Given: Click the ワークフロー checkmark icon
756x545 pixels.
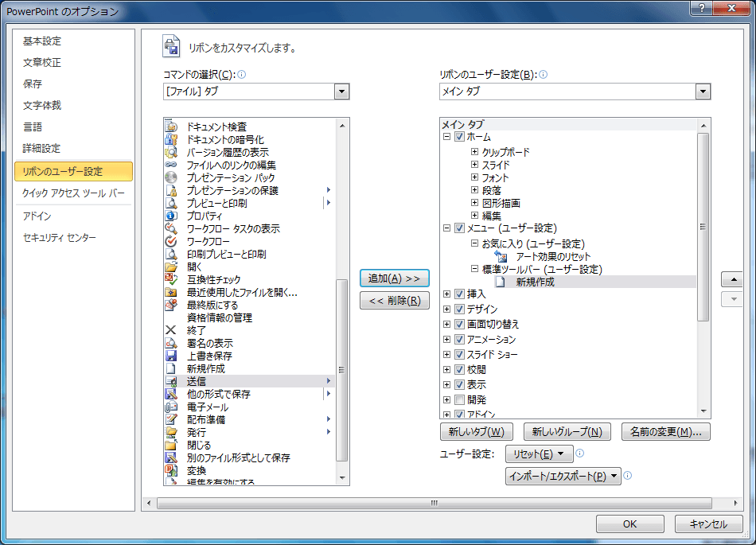Looking at the screenshot, I should (171, 241).
